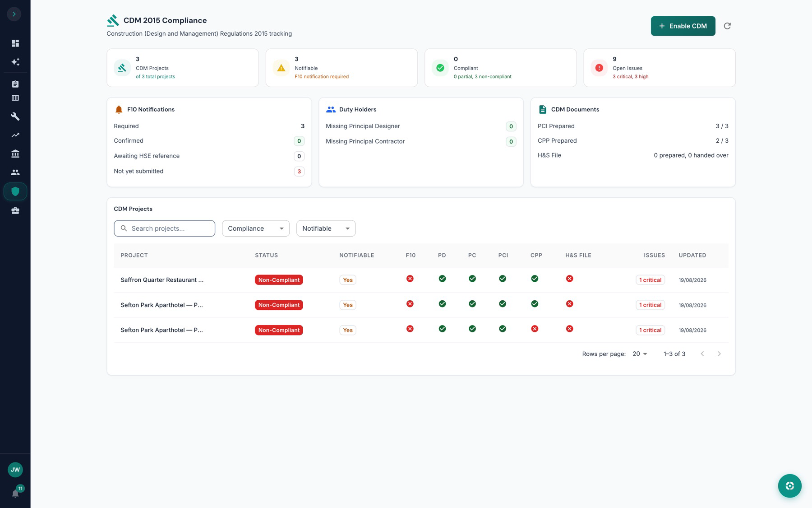Click the gavel icon next to page title
812x508 pixels.
pos(113,20)
